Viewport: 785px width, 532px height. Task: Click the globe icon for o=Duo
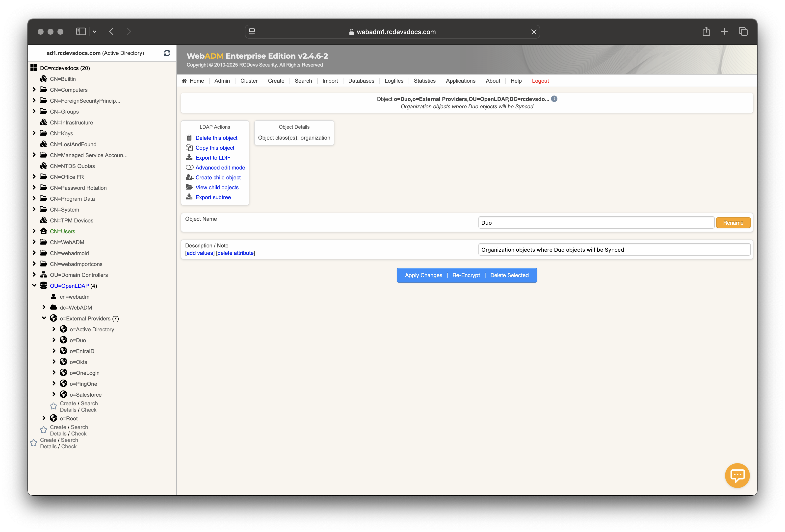click(63, 340)
